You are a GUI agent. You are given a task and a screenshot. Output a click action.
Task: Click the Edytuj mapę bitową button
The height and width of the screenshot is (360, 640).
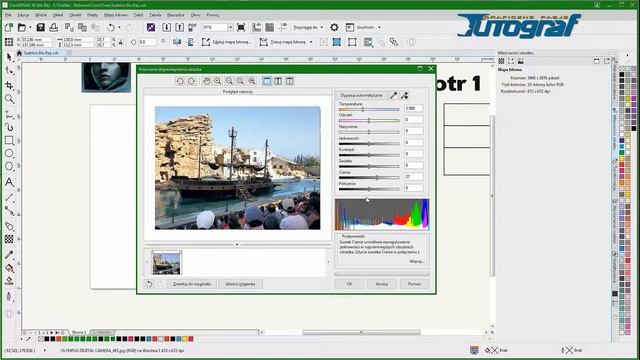click(x=226, y=42)
